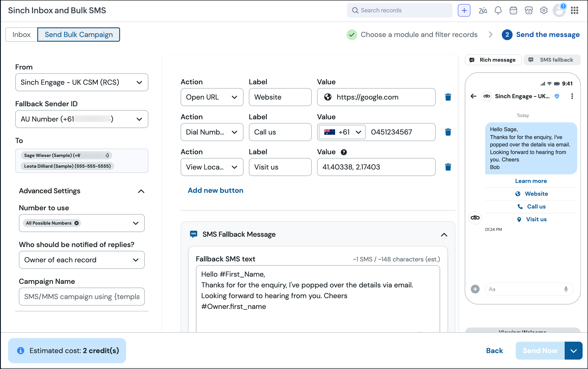Click the Website label input field
588x369 pixels.
pos(280,97)
